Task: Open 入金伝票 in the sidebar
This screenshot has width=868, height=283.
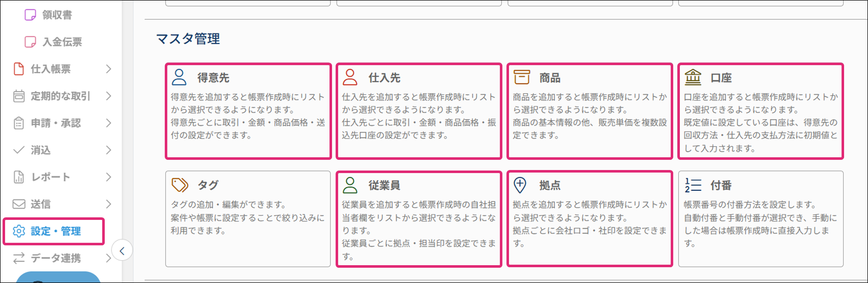Action: tap(62, 42)
